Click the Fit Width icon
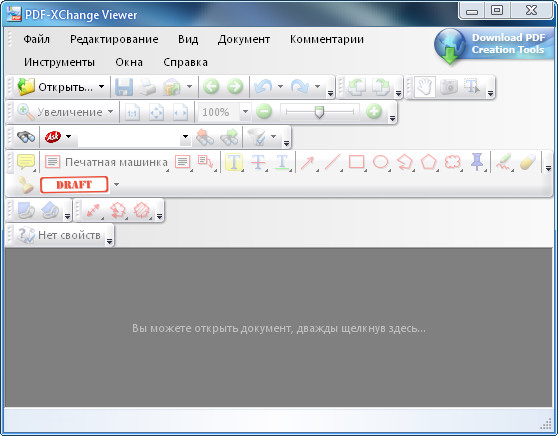Screen dimensions: 558x436 [180, 112]
